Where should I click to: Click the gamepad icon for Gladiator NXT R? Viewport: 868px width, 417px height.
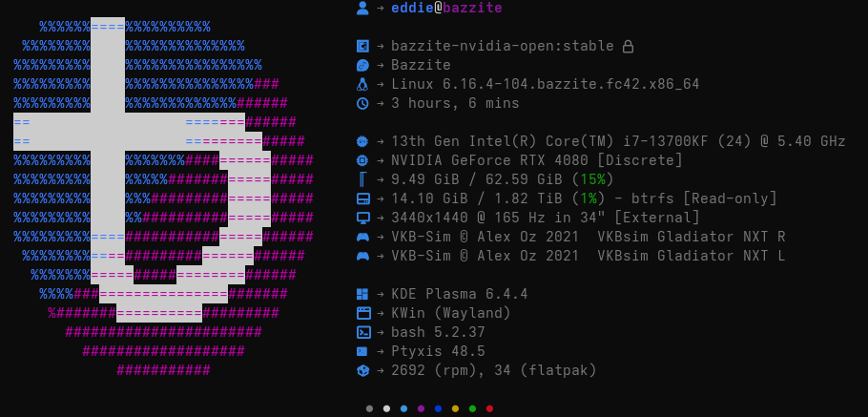coord(362,237)
